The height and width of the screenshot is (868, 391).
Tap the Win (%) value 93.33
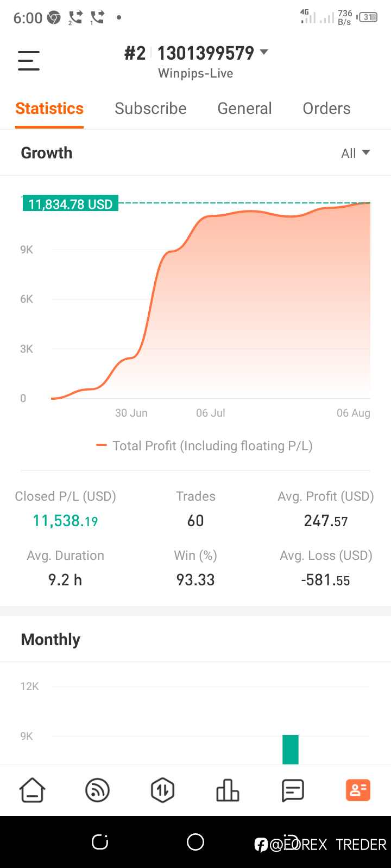pyautogui.click(x=195, y=580)
